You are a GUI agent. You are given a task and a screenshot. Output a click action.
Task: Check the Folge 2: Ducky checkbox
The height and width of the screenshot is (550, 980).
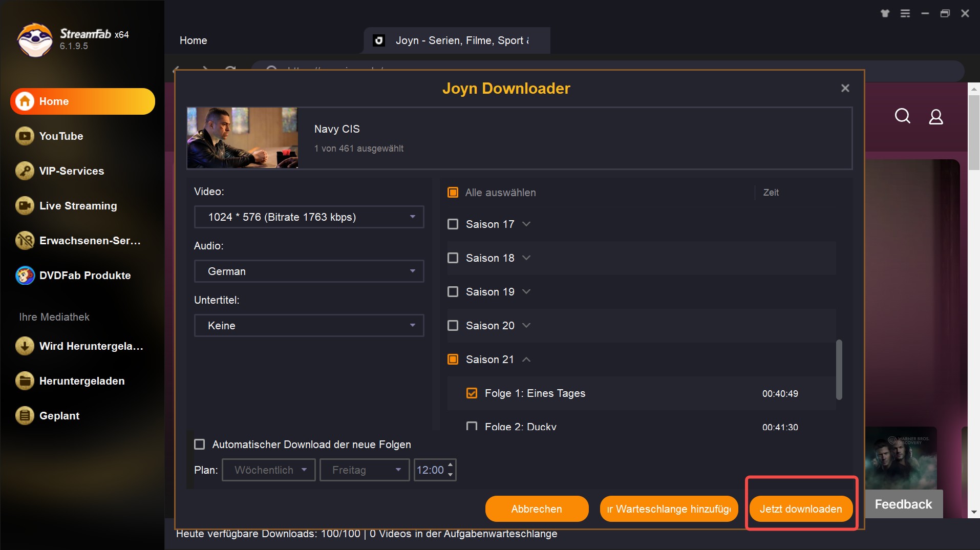tap(472, 427)
